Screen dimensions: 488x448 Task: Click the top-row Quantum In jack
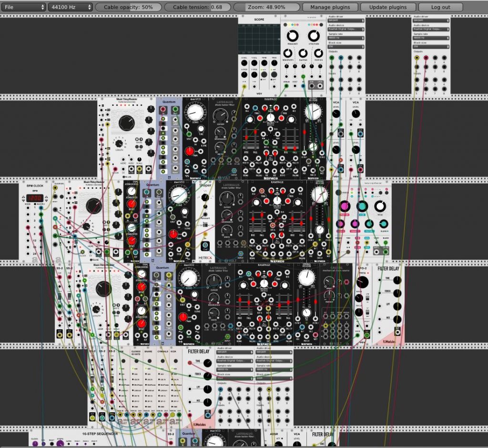[163, 110]
